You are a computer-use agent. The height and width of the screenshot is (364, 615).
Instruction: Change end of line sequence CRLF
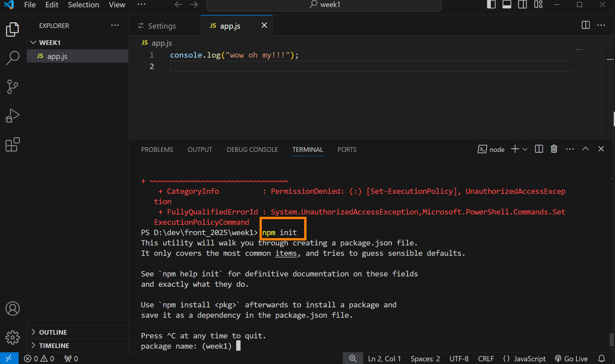click(486, 359)
